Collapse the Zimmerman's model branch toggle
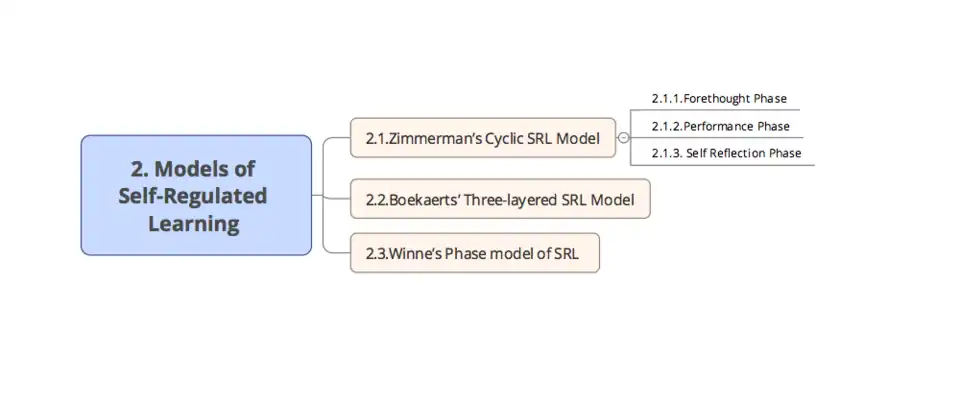Image resolution: width=960 pixels, height=402 pixels. click(x=623, y=138)
